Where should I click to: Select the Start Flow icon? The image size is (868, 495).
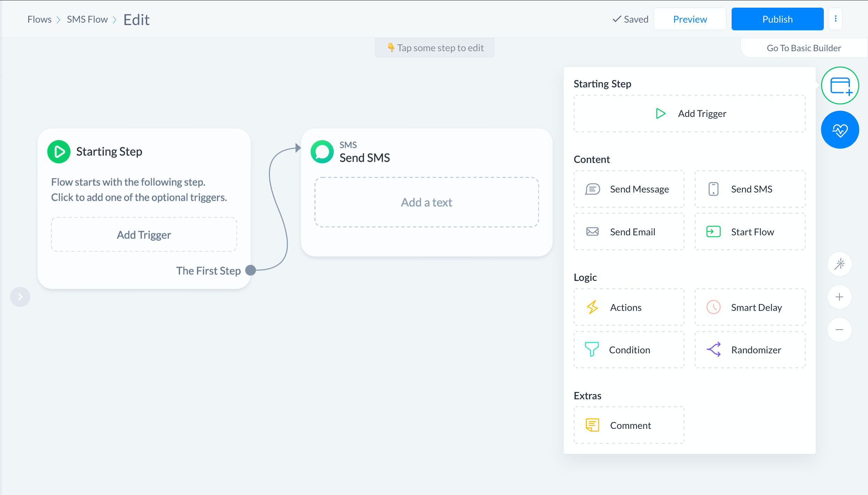714,231
